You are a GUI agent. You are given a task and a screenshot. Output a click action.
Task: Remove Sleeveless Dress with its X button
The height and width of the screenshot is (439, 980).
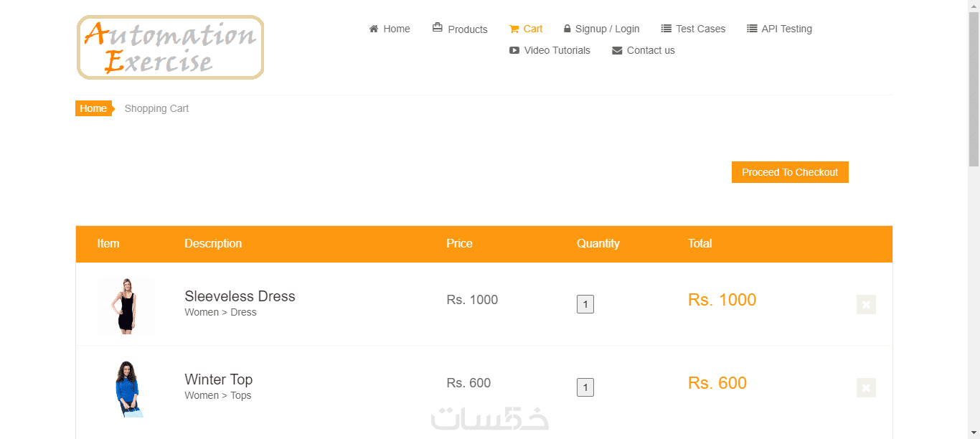click(x=866, y=305)
